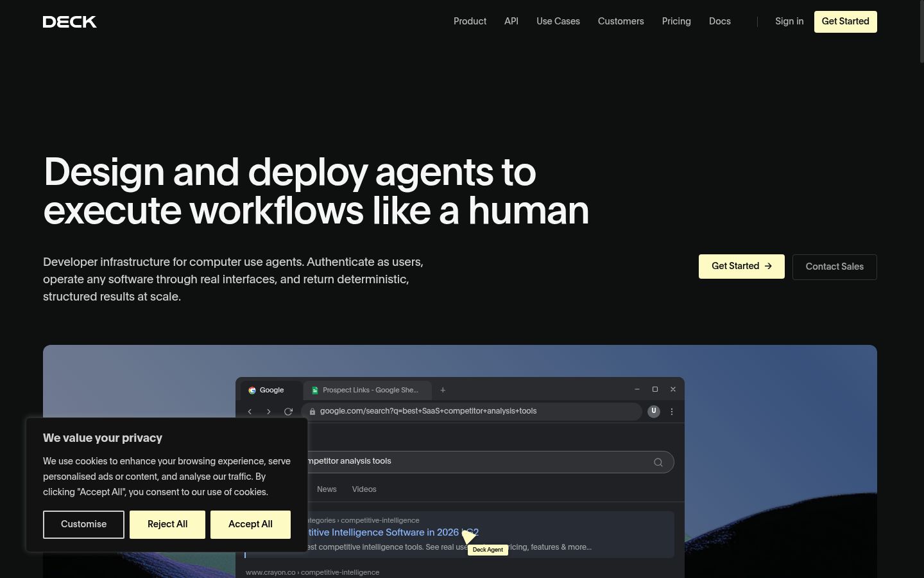Customise cookie preferences
The width and height of the screenshot is (924, 578).
point(83,525)
